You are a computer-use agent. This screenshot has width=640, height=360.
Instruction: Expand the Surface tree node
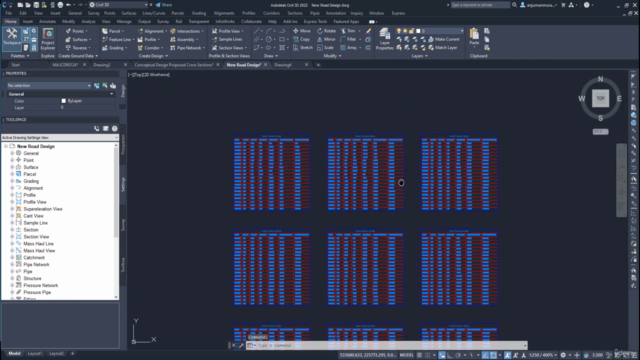point(12,167)
